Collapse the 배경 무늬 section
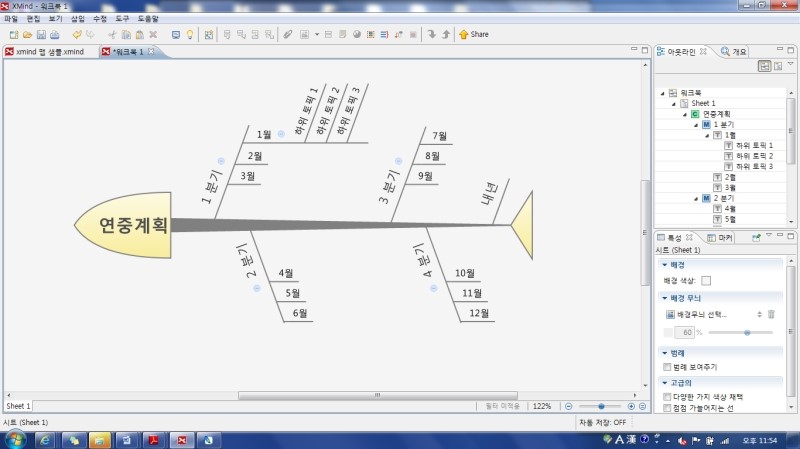This screenshot has width=800, height=449. [662, 298]
